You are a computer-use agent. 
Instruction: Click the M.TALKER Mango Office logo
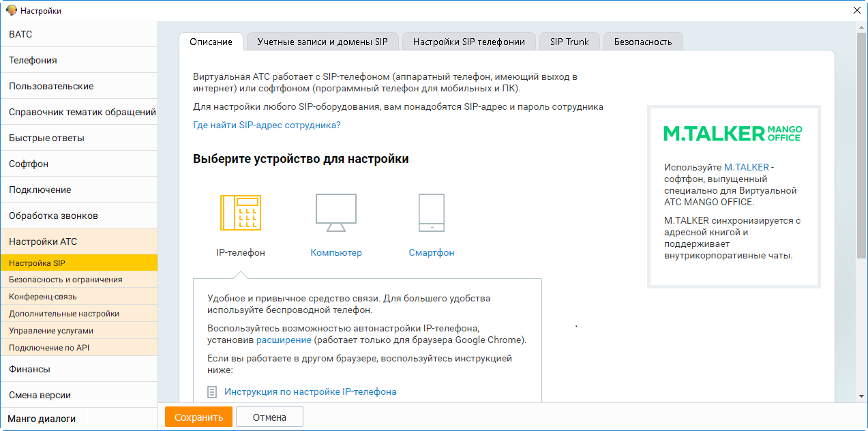tap(733, 133)
